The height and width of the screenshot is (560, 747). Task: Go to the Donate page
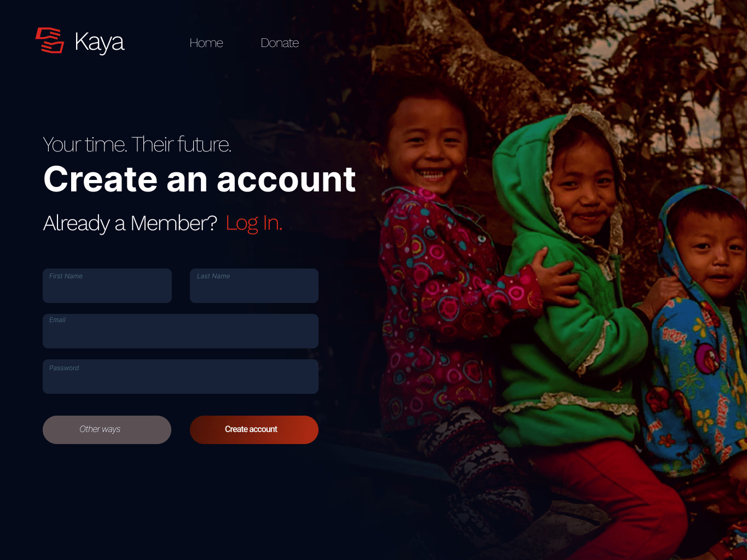tap(280, 43)
